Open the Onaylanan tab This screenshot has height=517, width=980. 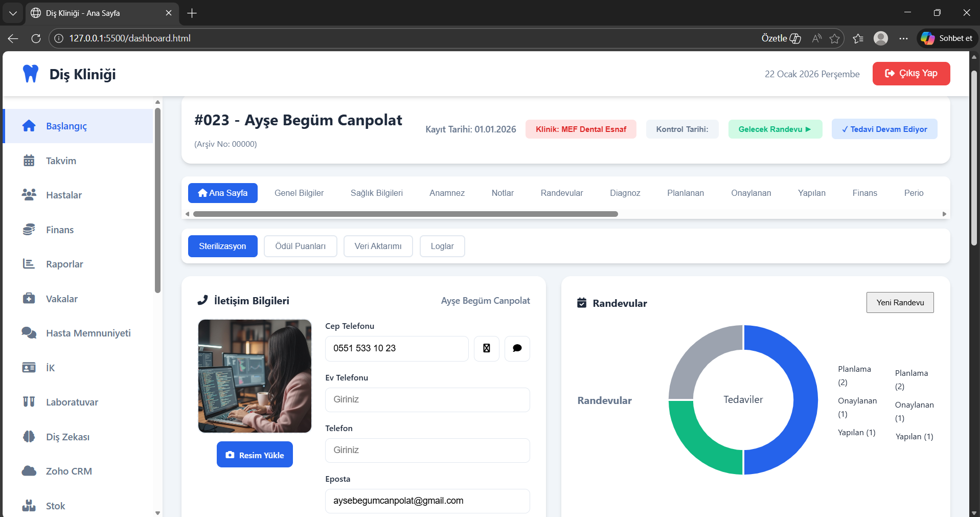pyautogui.click(x=751, y=193)
